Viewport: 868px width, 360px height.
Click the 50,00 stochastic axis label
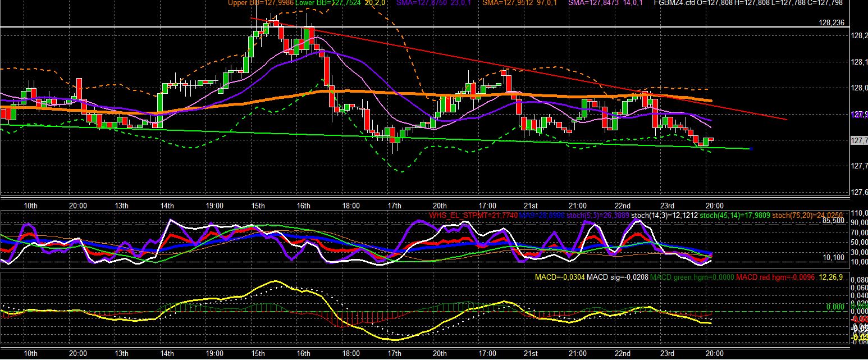860,242
